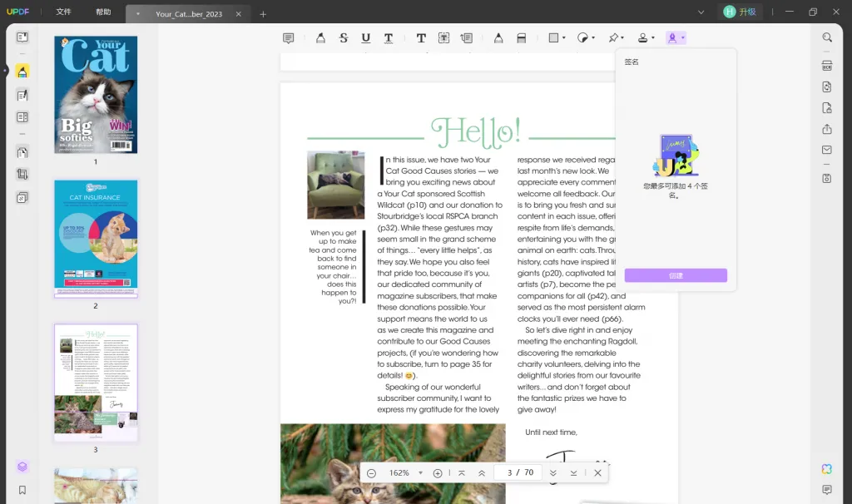Open the comments list panel icon
Viewport: 852px width, 504px height.
827,490
